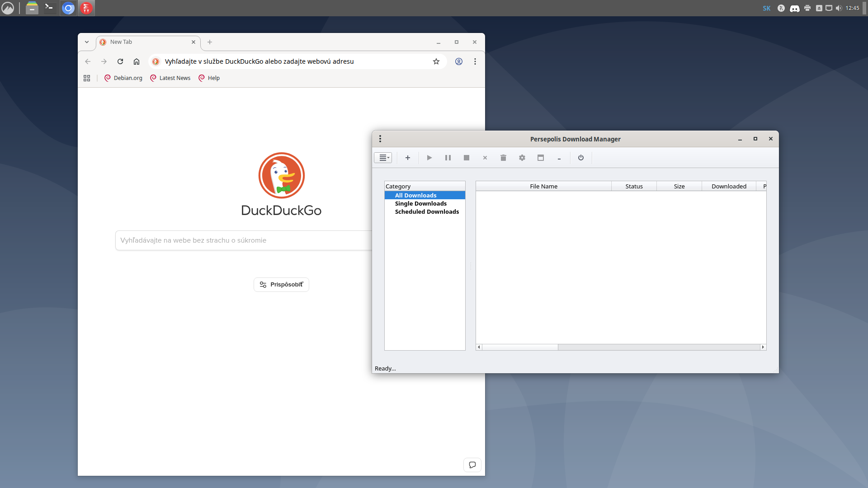Click the printer tray icon
868x488 pixels.
pos(807,8)
